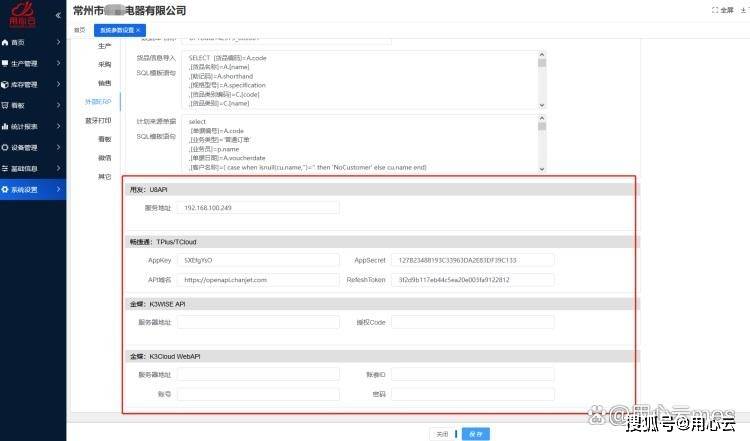This screenshot has width=750, height=441.
Task: Click the 系统设置 gear icon
Action: click(5, 189)
